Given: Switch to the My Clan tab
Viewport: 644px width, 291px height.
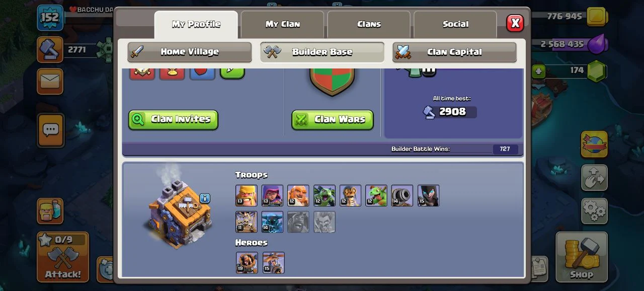Looking at the screenshot, I should (x=283, y=24).
